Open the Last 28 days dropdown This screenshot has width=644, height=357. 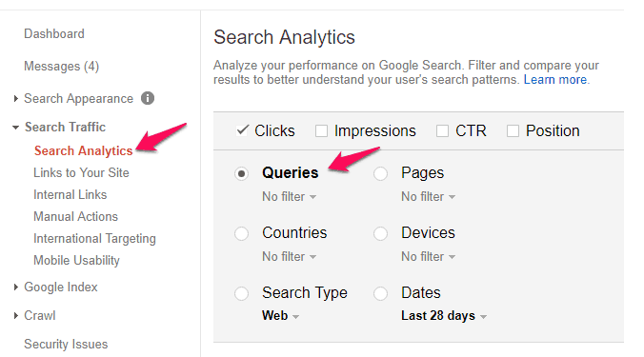[x=444, y=315]
